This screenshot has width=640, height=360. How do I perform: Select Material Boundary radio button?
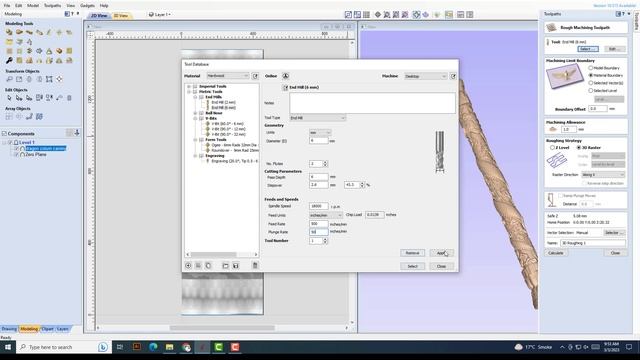coord(591,75)
